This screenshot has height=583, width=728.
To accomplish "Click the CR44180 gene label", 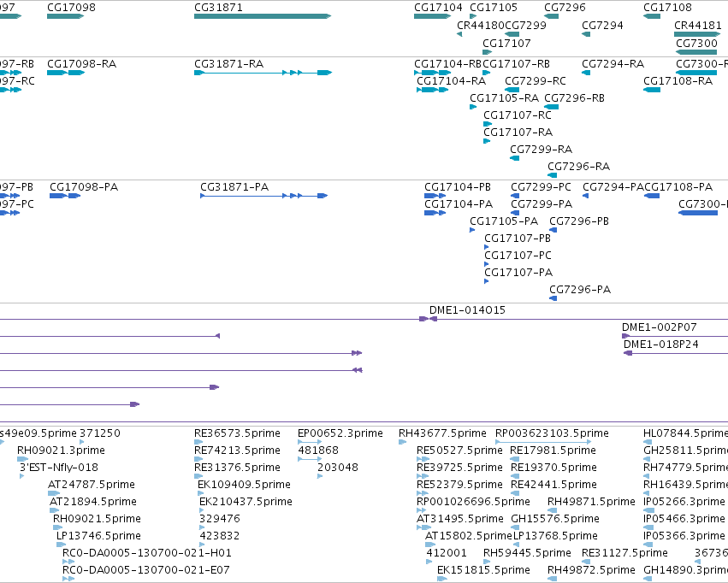I will (481, 25).
